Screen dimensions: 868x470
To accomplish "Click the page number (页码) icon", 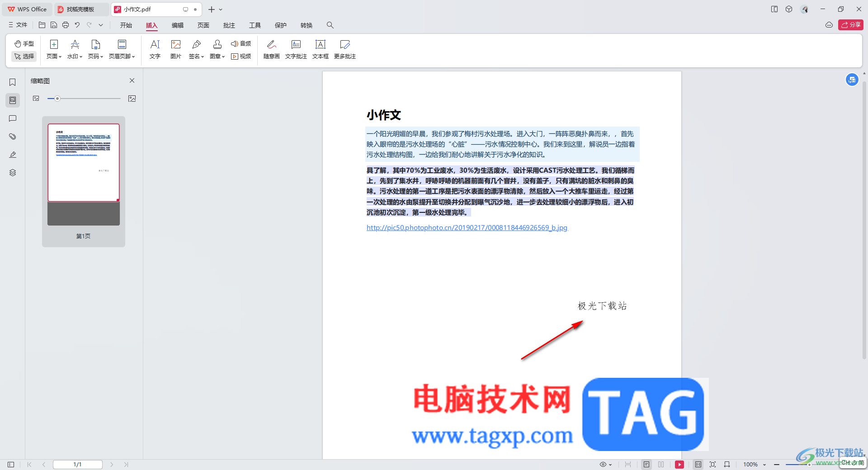I will click(x=95, y=44).
